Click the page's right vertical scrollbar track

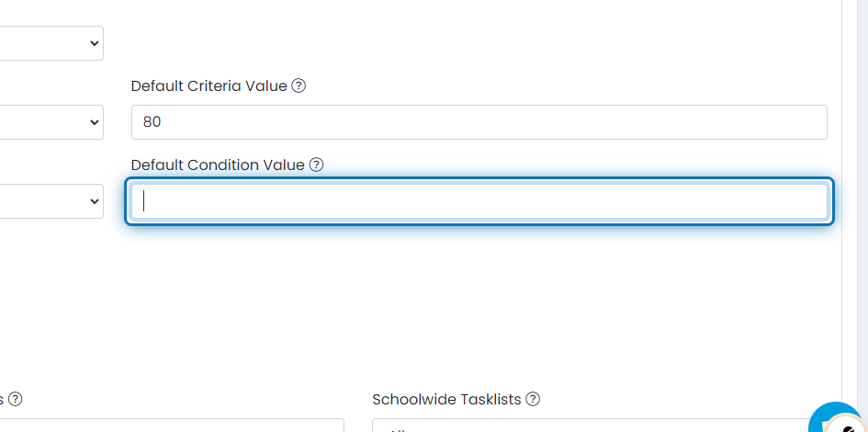[854, 184]
